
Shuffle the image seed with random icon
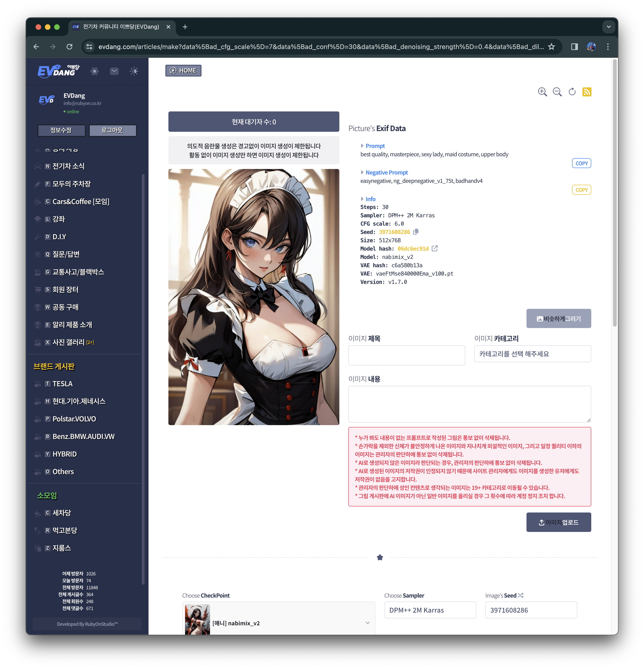tap(520, 595)
